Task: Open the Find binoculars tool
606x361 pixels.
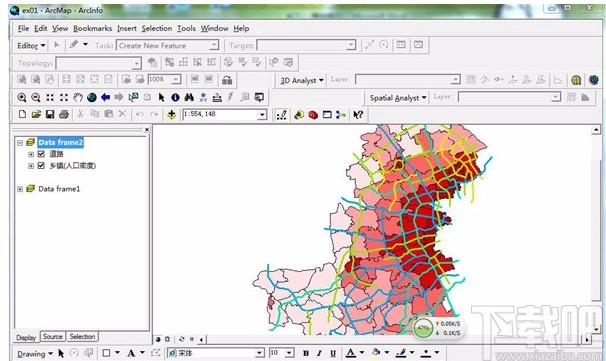Action: point(189,97)
